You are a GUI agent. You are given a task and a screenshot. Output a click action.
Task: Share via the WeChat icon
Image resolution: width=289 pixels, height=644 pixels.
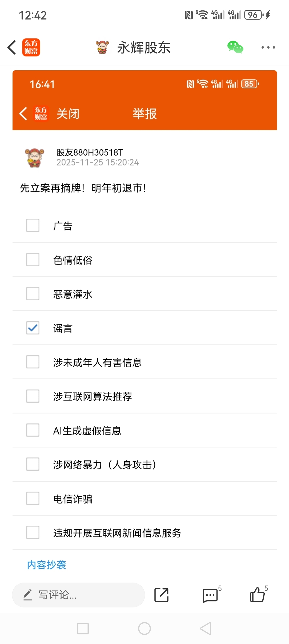pyautogui.click(x=235, y=48)
